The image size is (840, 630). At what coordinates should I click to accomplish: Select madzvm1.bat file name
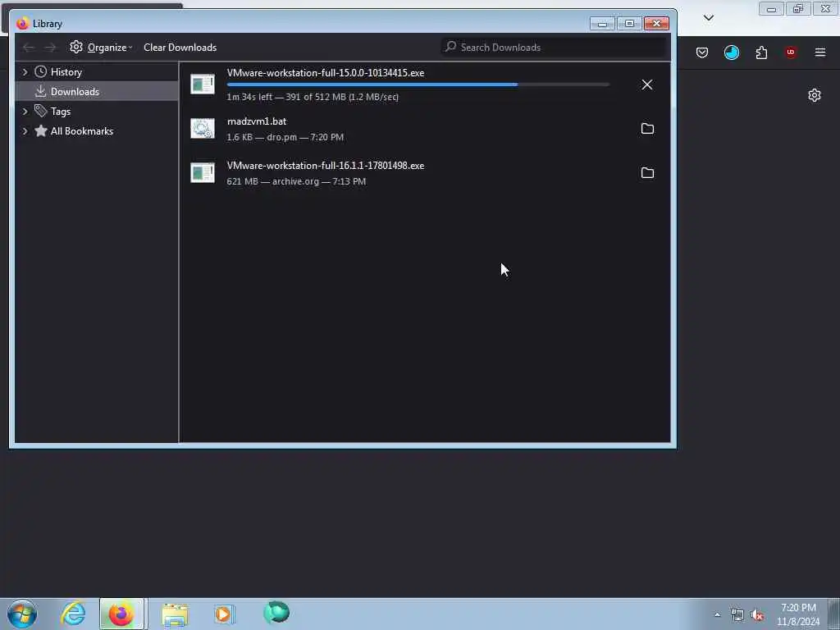[x=257, y=121]
